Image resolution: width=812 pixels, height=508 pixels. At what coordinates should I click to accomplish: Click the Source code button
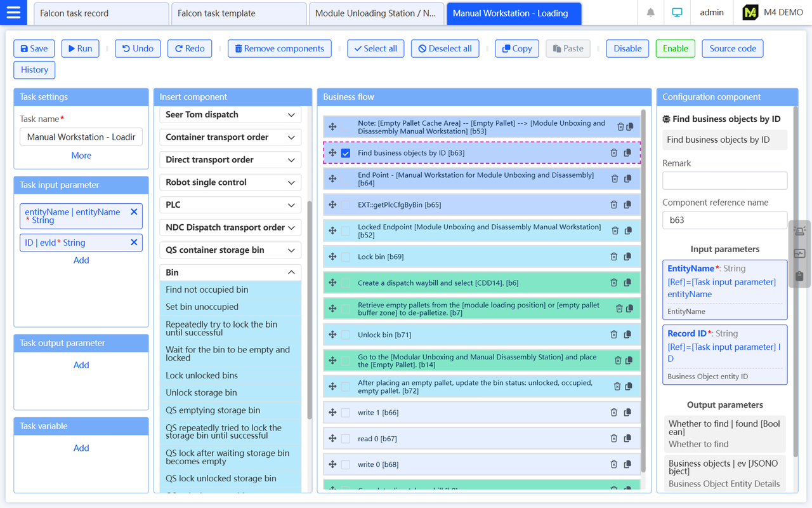(732, 48)
